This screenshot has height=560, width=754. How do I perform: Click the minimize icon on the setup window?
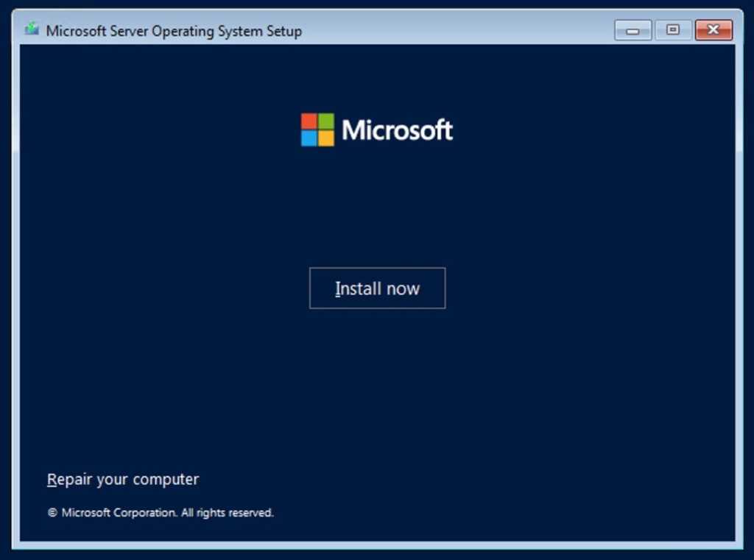point(632,30)
